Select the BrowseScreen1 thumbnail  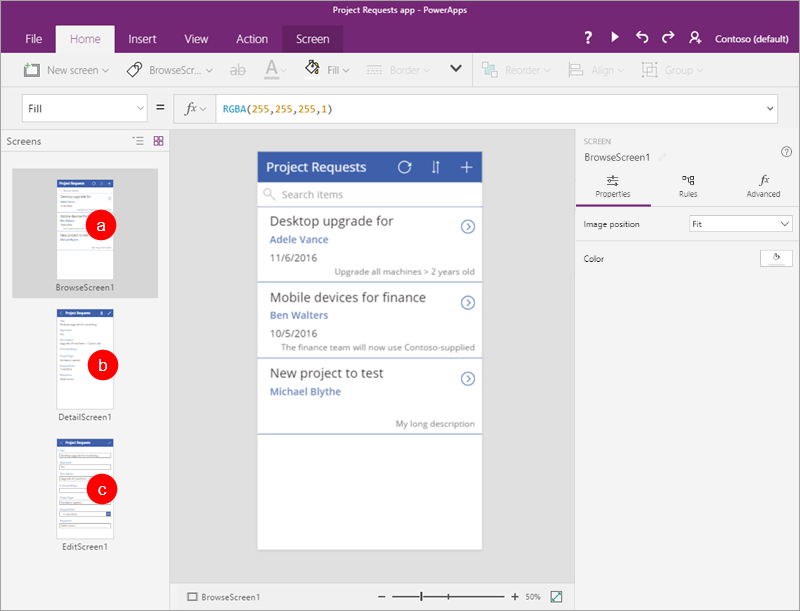point(85,234)
